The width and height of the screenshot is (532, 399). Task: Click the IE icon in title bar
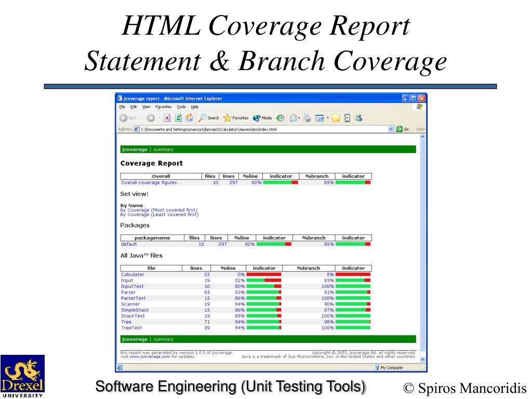pyautogui.click(x=119, y=98)
